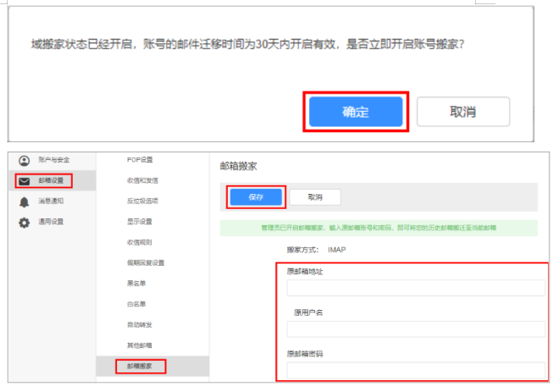Click the 搬家方式 IMAP value text
Viewport: 559px width, 392px height.
tap(337, 250)
